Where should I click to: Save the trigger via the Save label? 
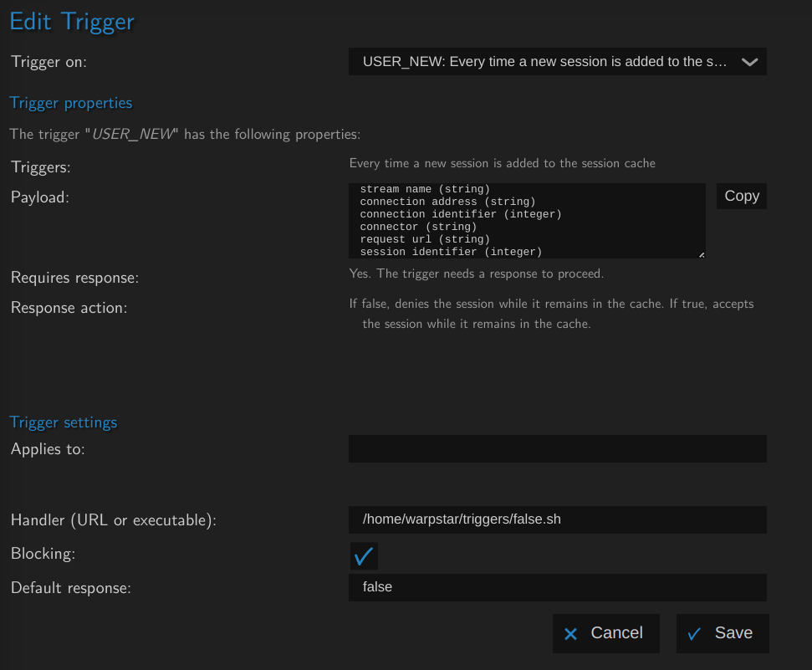coord(733,633)
